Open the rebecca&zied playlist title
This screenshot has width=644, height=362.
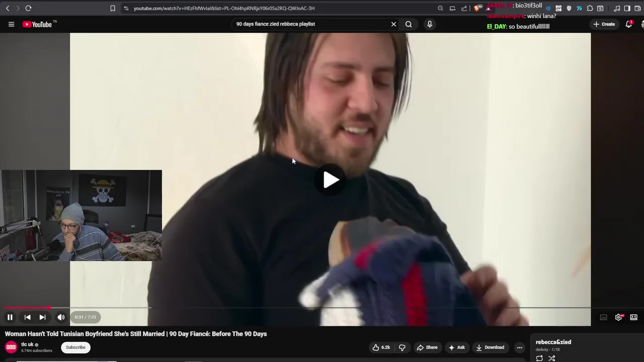(x=553, y=342)
